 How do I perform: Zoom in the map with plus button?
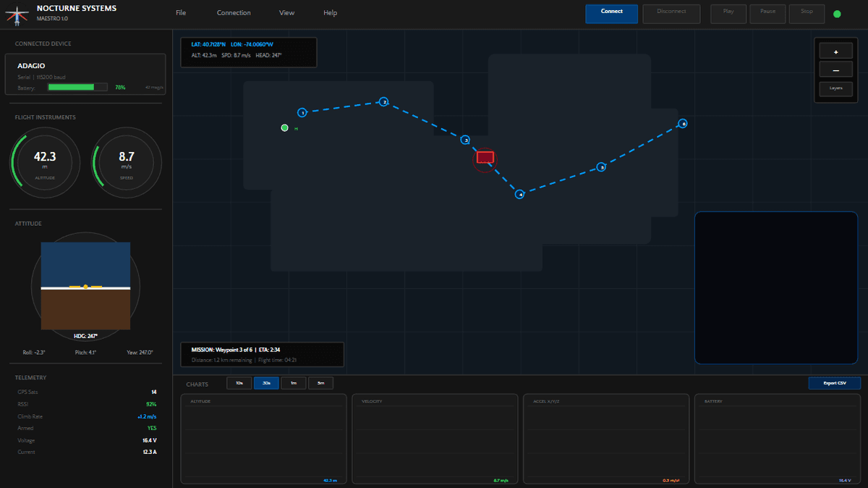pyautogui.click(x=835, y=52)
